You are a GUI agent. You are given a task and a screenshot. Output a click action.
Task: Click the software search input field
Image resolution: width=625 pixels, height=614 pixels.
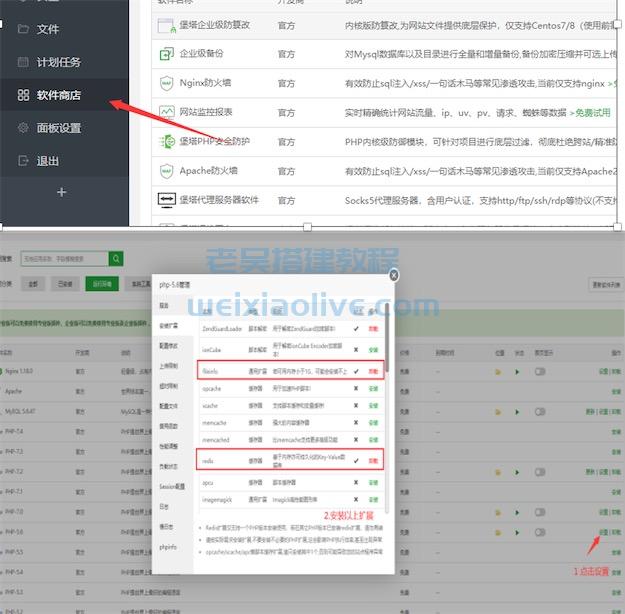[x=65, y=259]
